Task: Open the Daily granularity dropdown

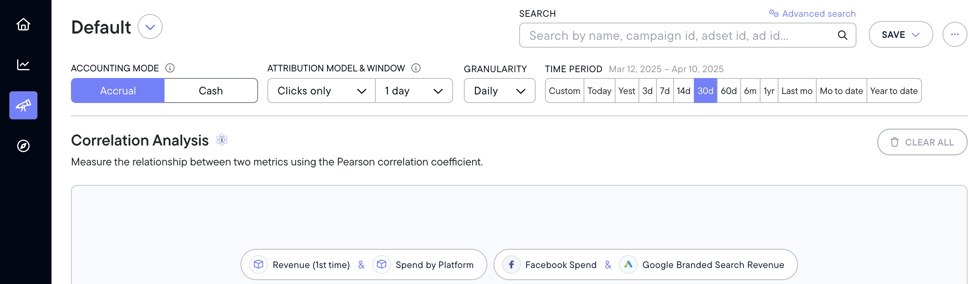Action: click(499, 91)
